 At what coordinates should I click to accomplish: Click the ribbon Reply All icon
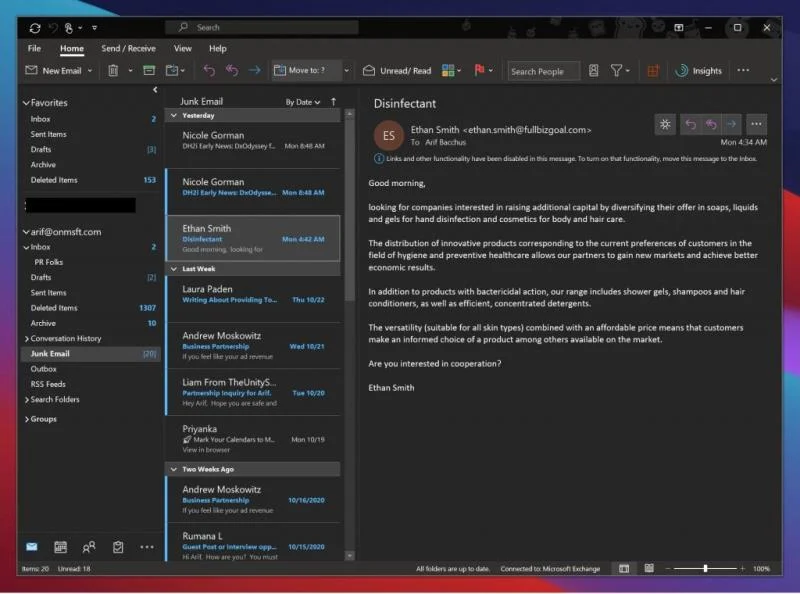click(232, 70)
